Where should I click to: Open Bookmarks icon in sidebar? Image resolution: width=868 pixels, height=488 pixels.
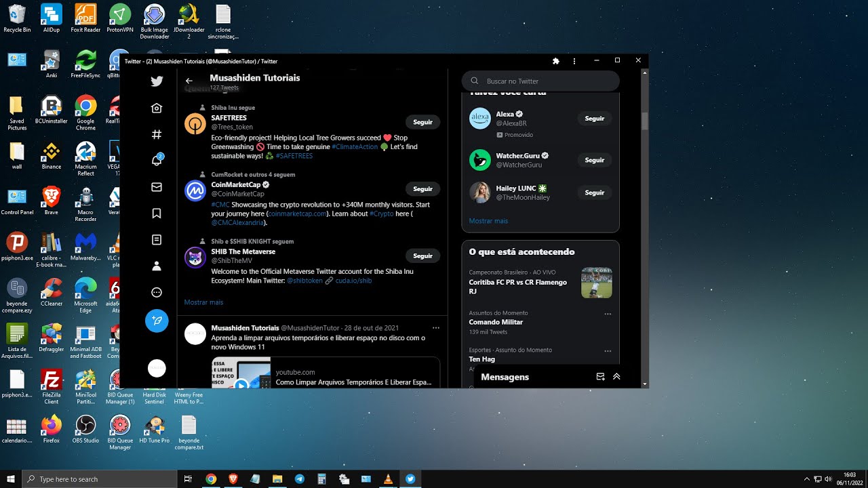[157, 213]
